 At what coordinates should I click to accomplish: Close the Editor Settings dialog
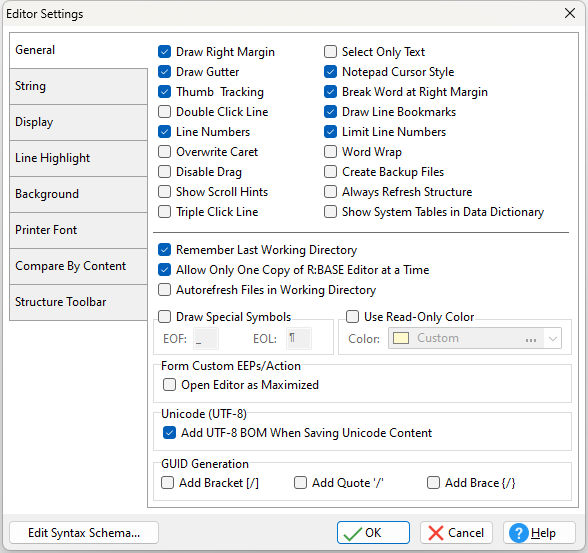(x=570, y=13)
